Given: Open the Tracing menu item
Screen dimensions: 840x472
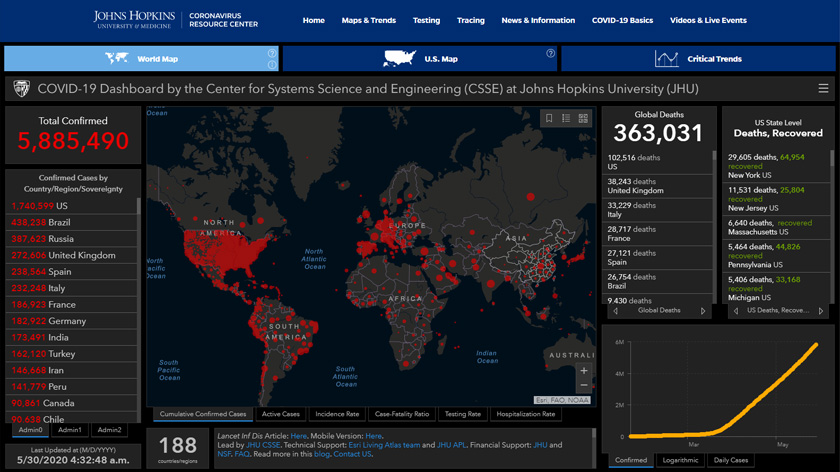Looking at the screenshot, I should click(x=470, y=20).
